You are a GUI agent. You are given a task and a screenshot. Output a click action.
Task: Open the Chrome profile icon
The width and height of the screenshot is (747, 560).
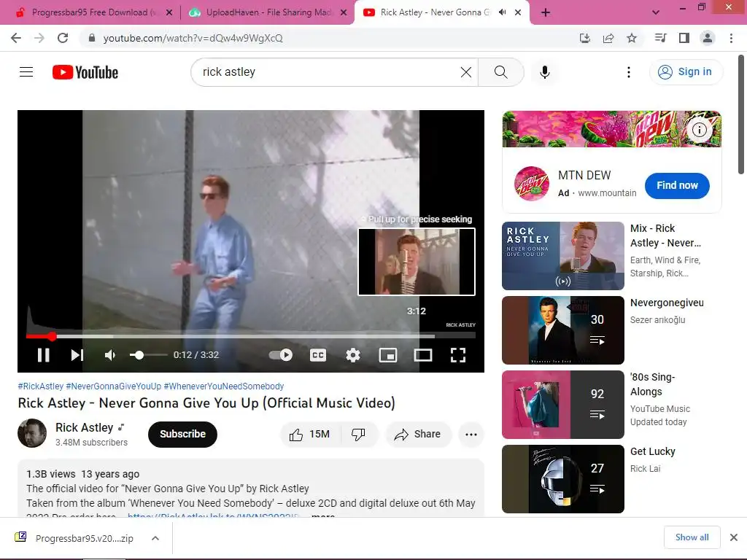[708, 38]
